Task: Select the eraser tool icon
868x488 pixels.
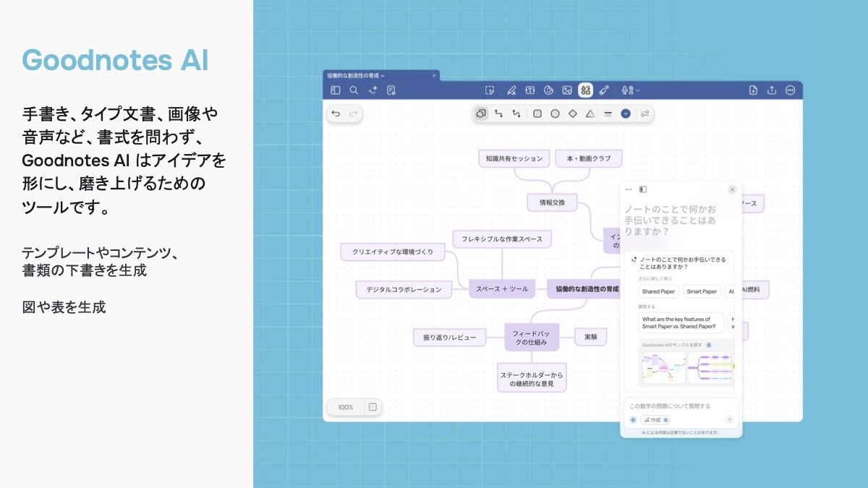Action: click(x=604, y=90)
